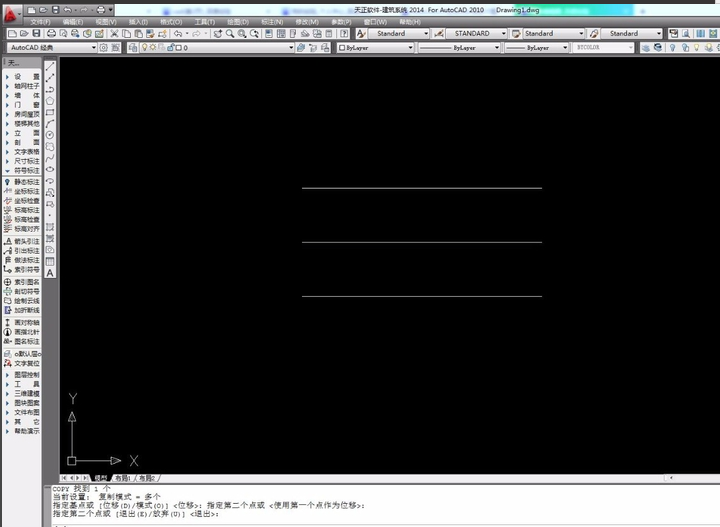720x527 pixels.
Task: Expand 图层控制 category in Tangent panel
Action: point(22,375)
